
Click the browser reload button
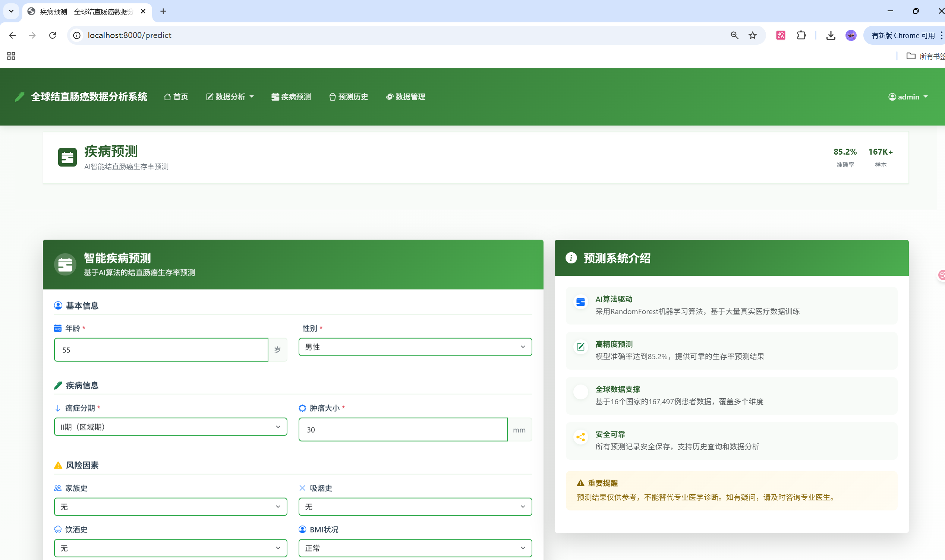pyautogui.click(x=53, y=35)
